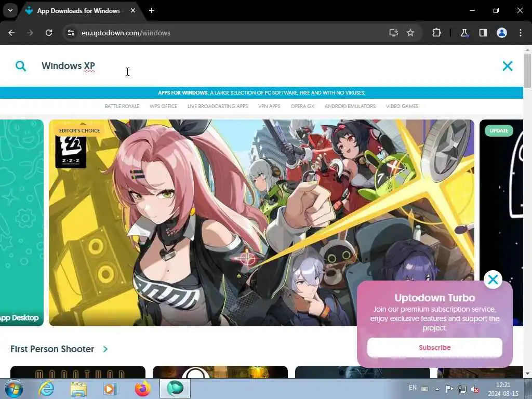Switch to the active browser taskbar button
Viewport: 532px width, 399px height.
click(175, 389)
